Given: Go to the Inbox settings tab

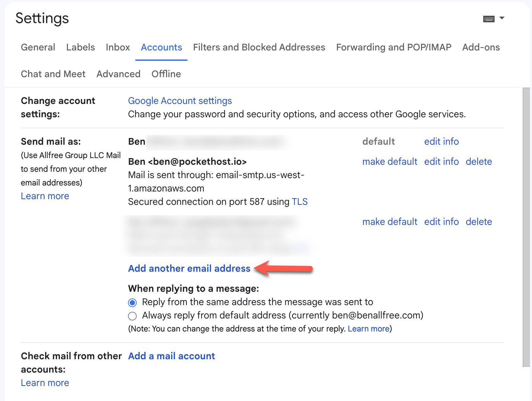Looking at the screenshot, I should [x=118, y=47].
